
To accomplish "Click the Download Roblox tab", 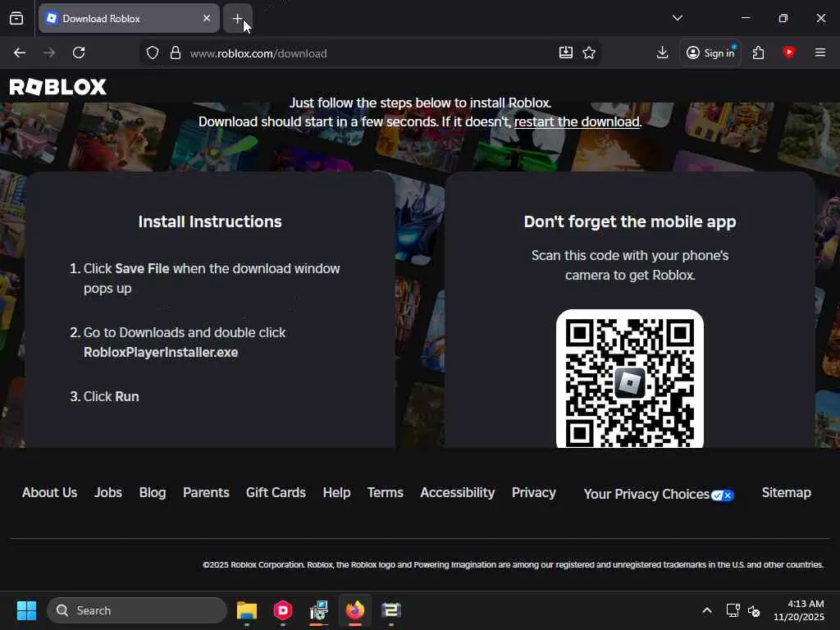I will coord(129,18).
